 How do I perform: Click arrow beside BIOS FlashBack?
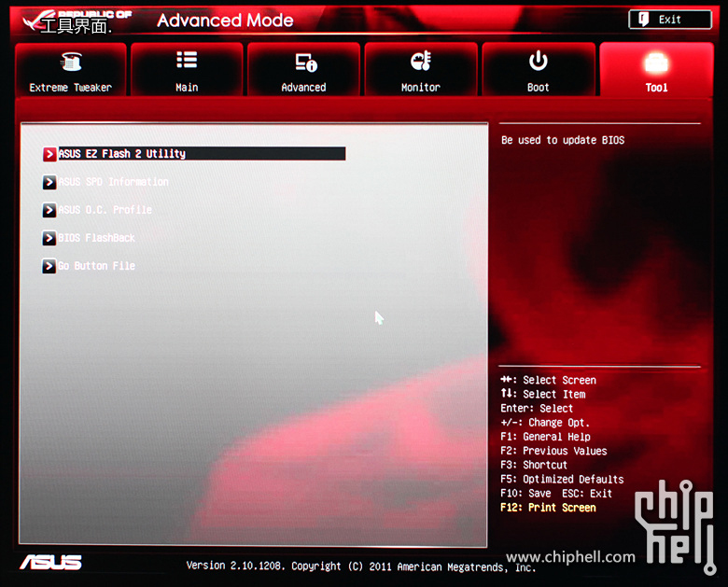(x=49, y=238)
